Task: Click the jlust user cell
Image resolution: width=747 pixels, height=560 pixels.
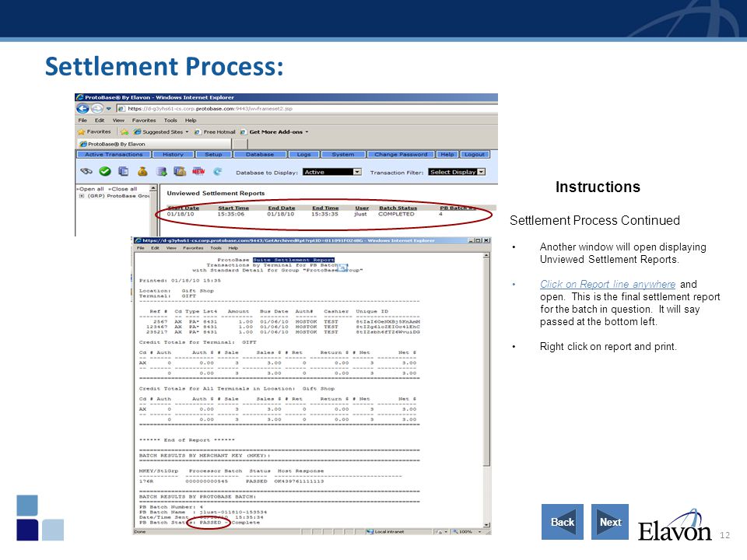Action: click(360, 215)
